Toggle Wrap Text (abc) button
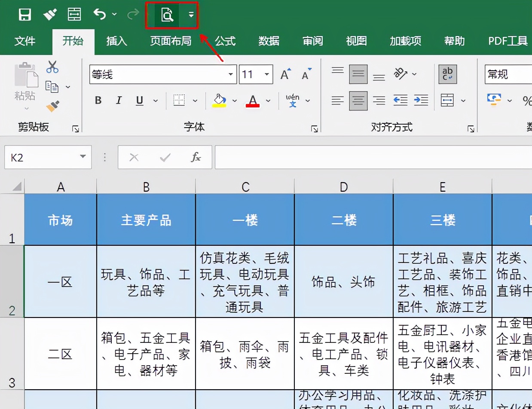 click(x=448, y=74)
